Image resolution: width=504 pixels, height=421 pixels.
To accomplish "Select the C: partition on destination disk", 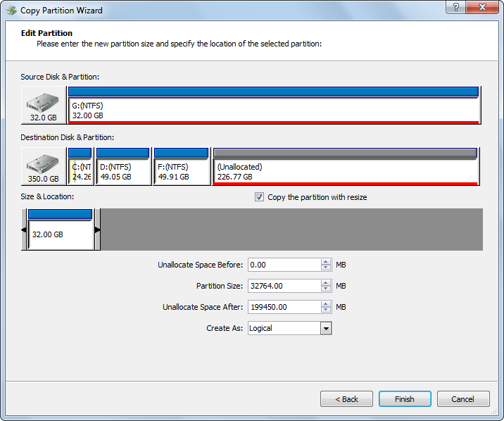I will click(x=80, y=166).
